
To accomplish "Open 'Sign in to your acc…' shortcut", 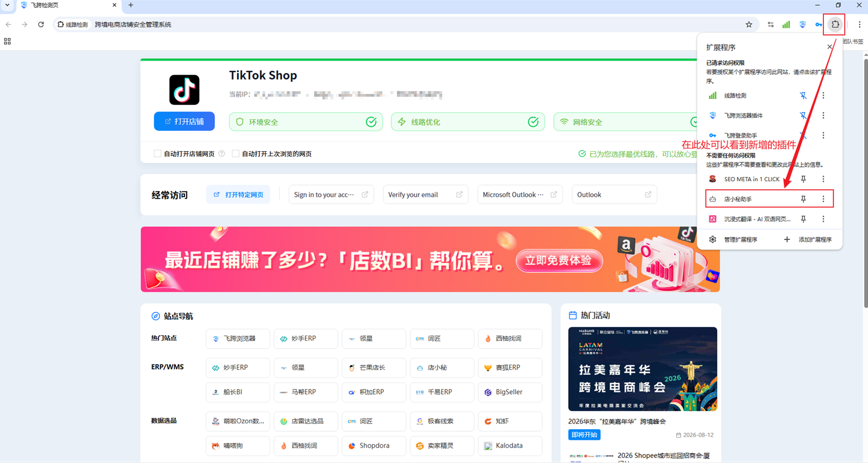I will 331,195.
